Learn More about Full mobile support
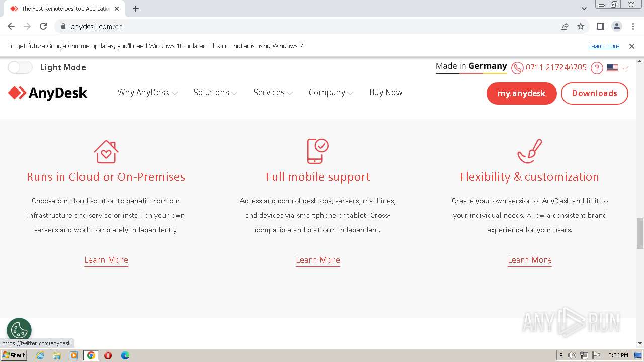 [318, 260]
